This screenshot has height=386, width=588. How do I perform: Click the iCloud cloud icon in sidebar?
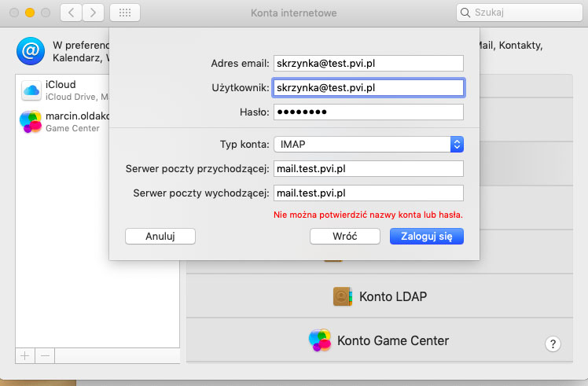coord(31,90)
